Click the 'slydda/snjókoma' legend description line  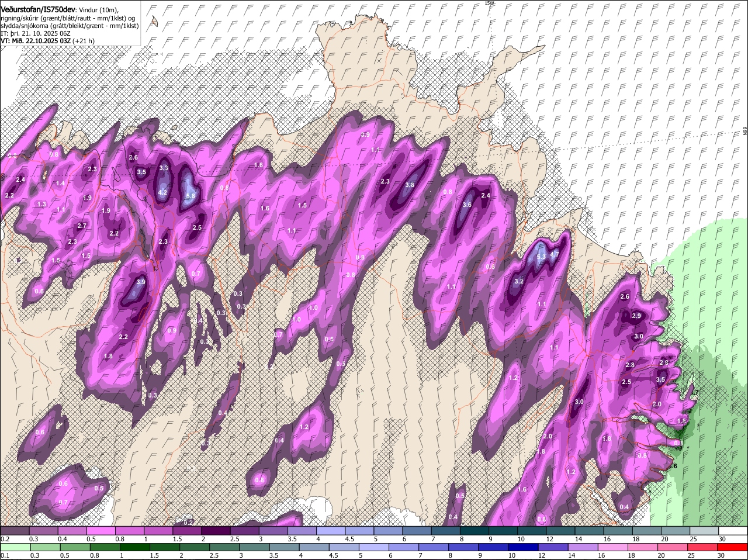70,26
